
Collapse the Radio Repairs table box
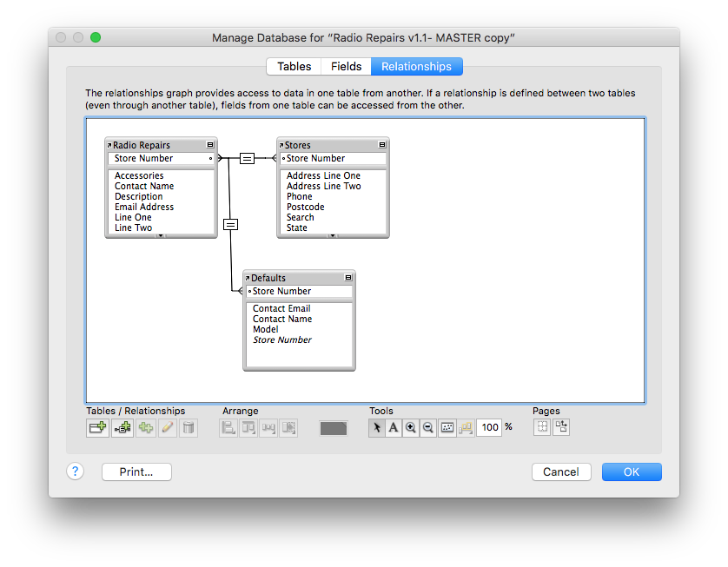210,145
